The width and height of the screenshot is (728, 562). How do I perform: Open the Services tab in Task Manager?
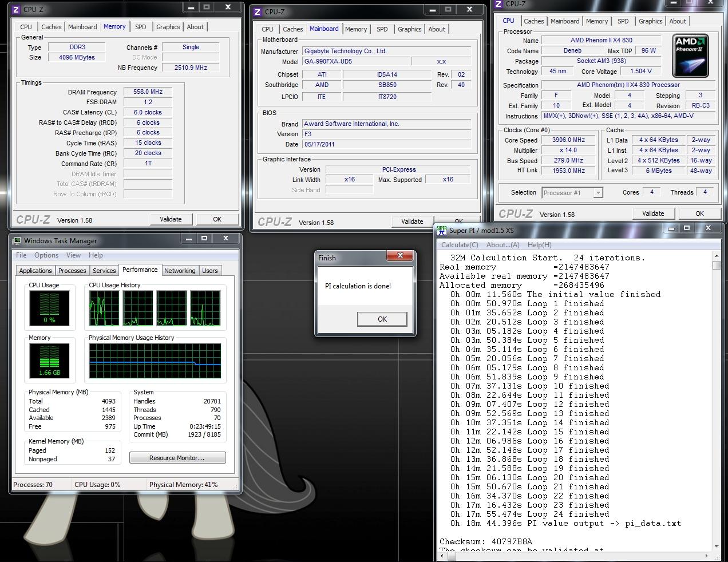pyautogui.click(x=104, y=271)
